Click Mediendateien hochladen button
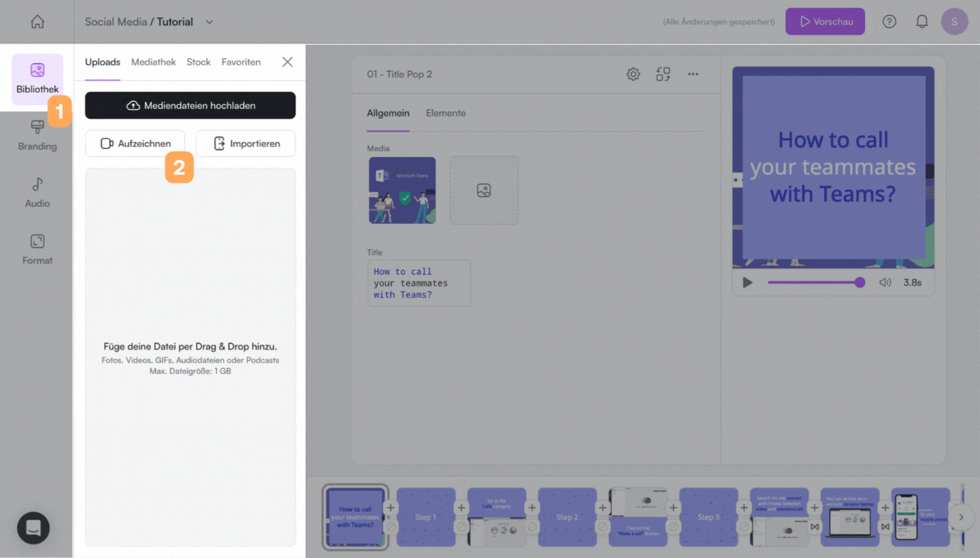The image size is (980, 558). point(191,105)
